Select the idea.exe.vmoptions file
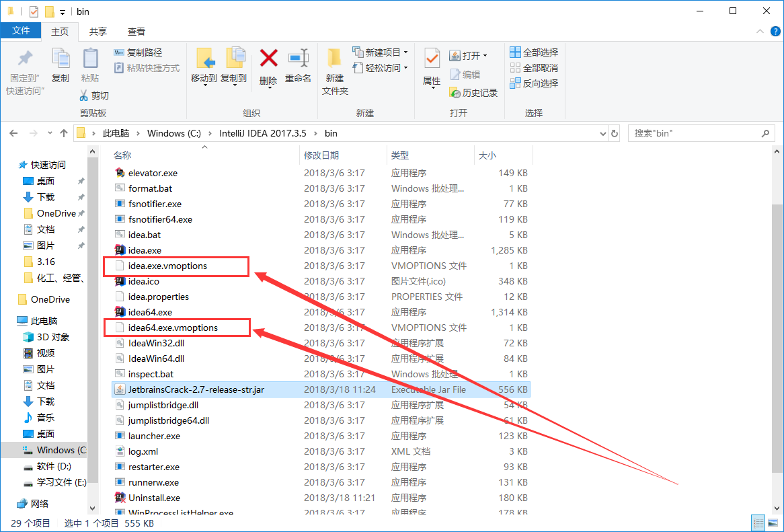The image size is (784, 532). (167, 266)
